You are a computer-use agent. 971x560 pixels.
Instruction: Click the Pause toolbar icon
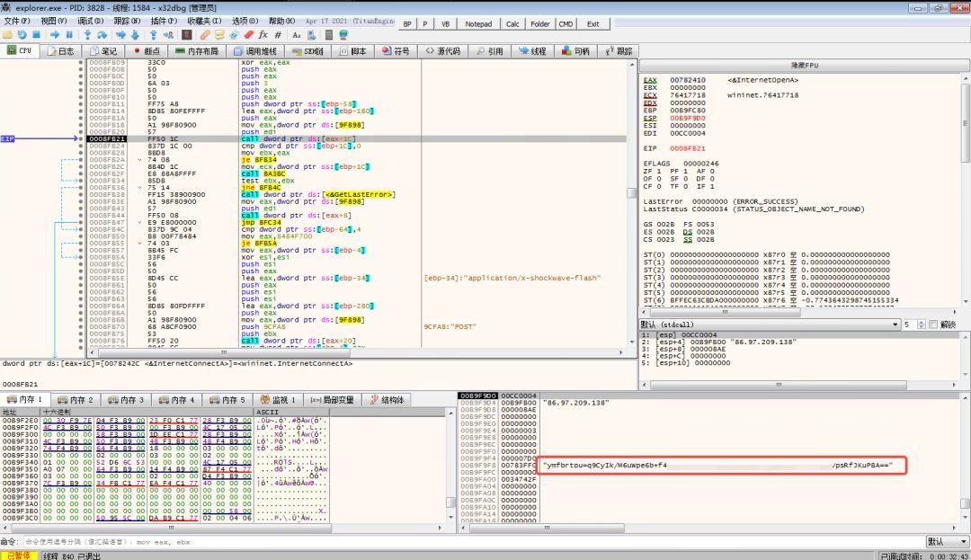(x=69, y=35)
